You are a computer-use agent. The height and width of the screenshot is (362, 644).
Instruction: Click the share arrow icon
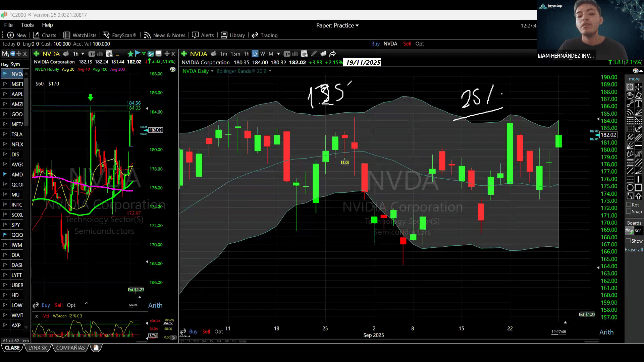(x=332, y=54)
